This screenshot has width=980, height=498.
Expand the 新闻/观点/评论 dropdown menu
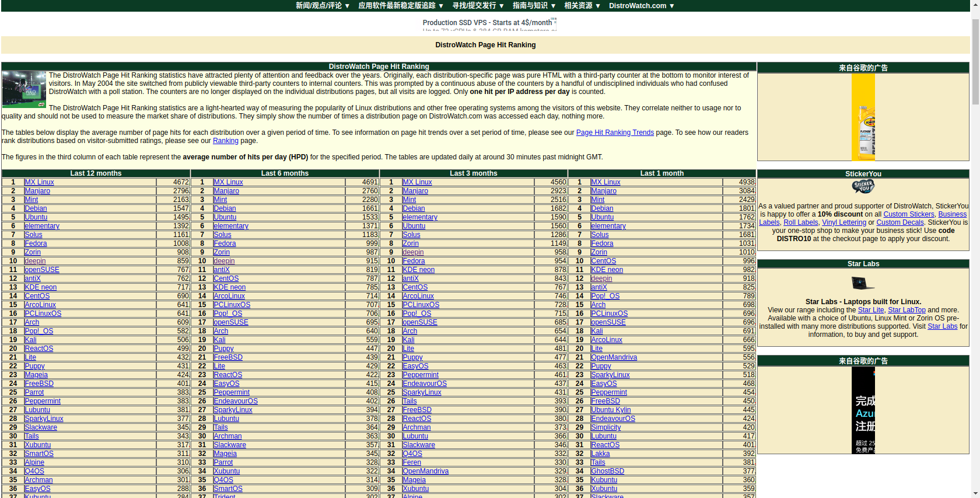323,6
